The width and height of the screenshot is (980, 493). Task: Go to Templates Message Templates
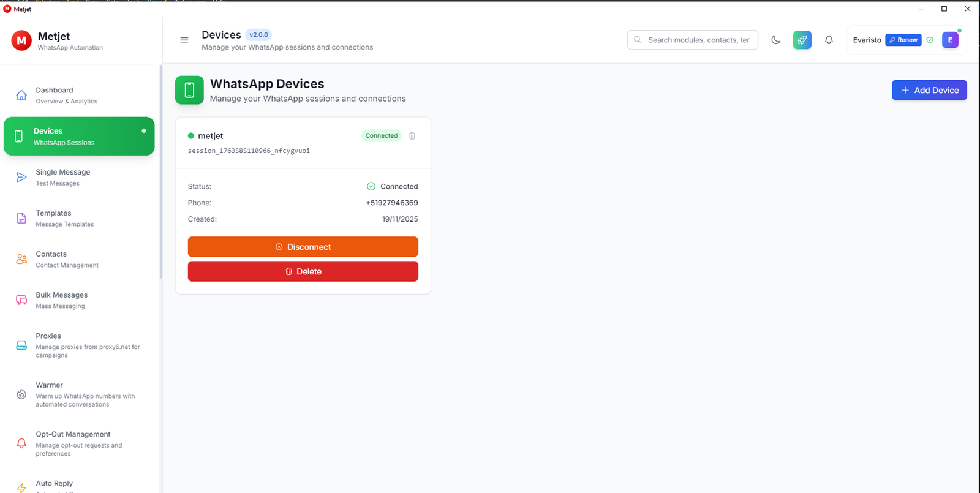(79, 218)
